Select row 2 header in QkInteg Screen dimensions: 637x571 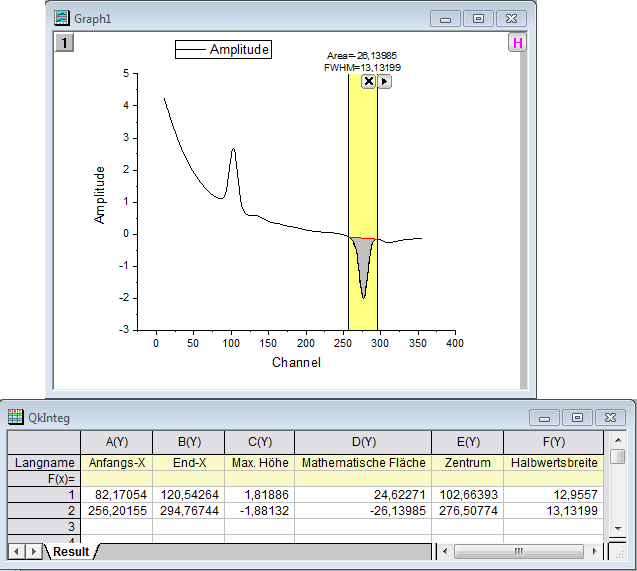44,510
